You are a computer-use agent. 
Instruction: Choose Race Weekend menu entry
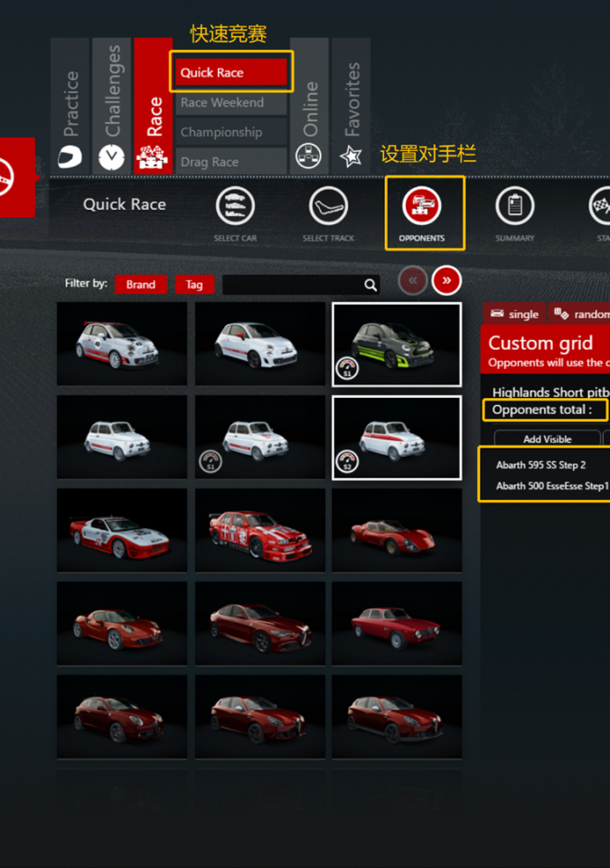230,102
